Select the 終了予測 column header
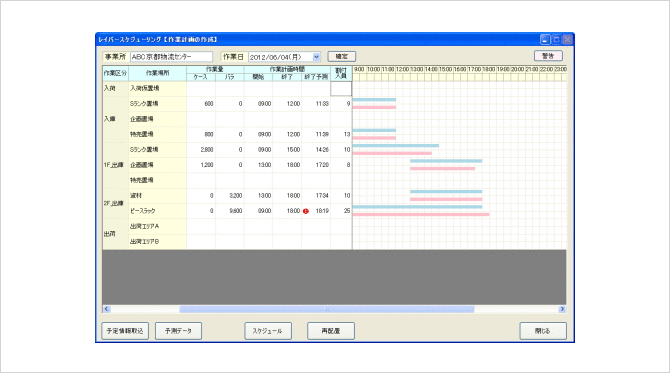The width and height of the screenshot is (670, 373). [316, 77]
